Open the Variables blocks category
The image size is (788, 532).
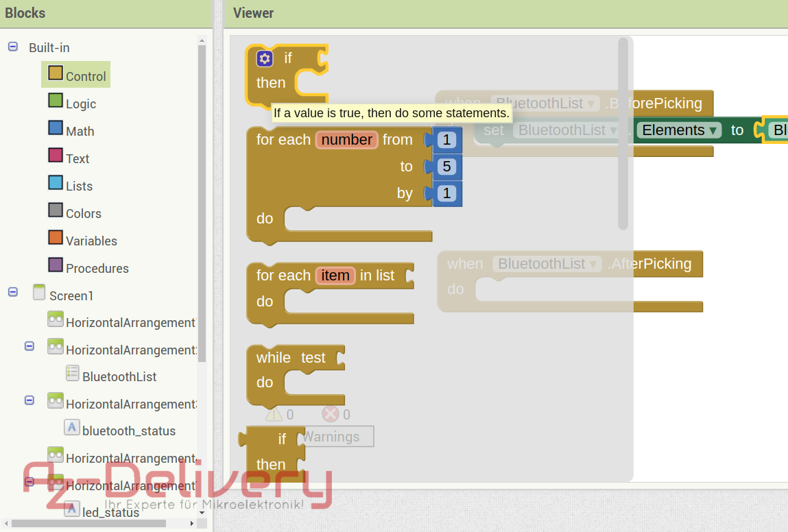[82, 240]
